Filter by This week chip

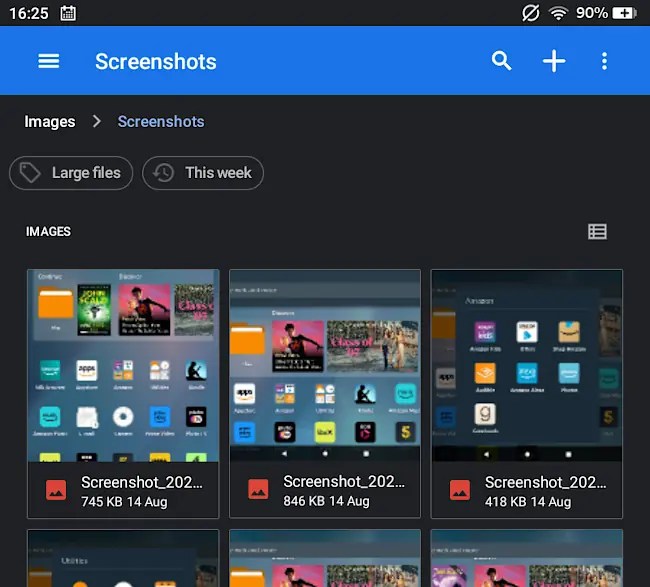(203, 173)
